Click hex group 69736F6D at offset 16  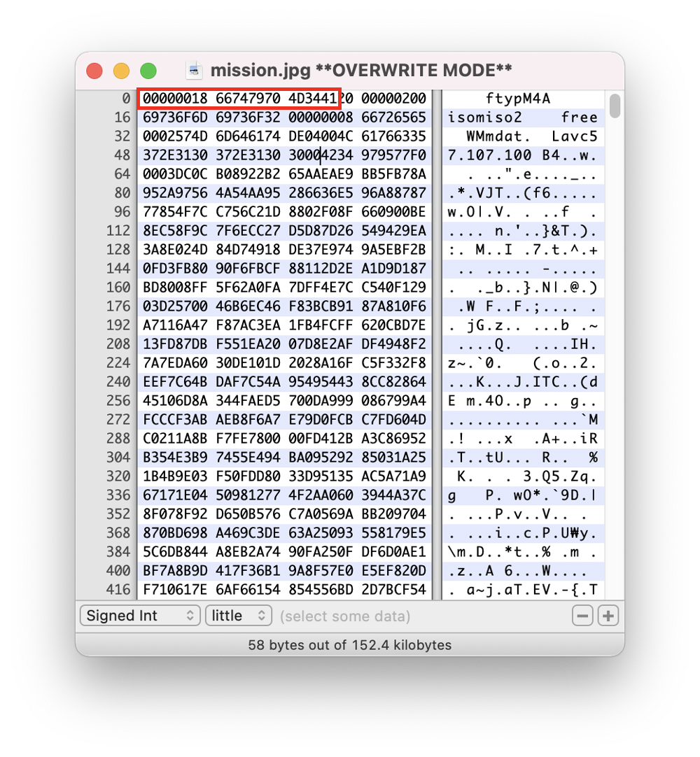tap(175, 118)
